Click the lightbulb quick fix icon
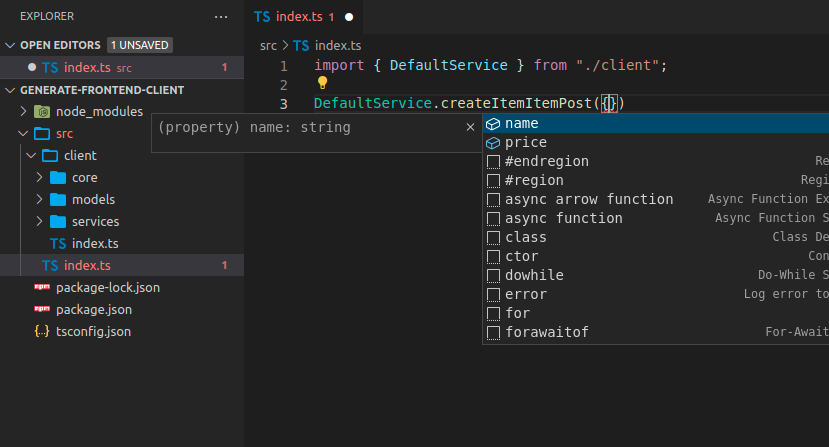 322,84
